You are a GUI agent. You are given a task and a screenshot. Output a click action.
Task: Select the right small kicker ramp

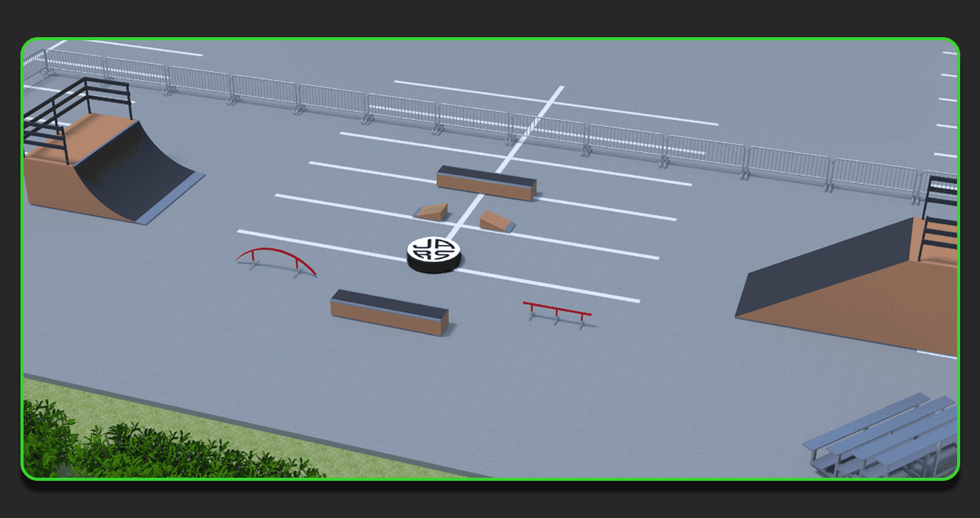coord(495,221)
